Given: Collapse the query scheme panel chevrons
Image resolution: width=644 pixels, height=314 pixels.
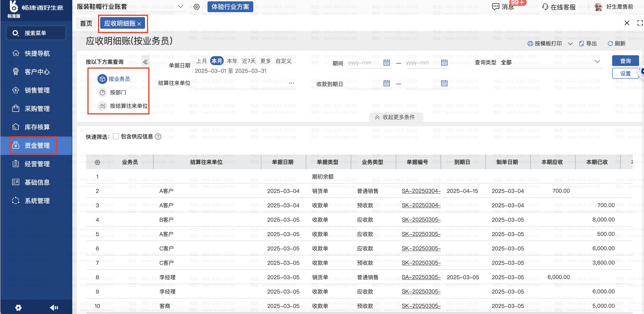Looking at the screenshot, I should click(x=145, y=62).
